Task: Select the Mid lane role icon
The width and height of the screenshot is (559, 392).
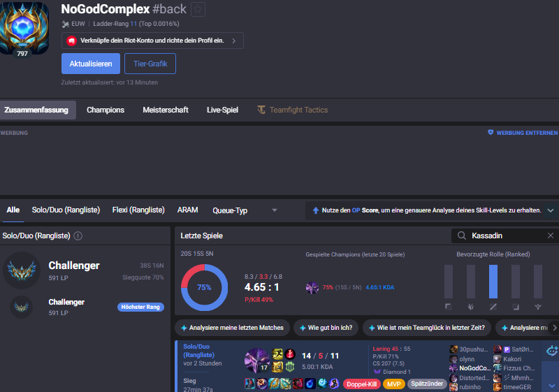Action: [x=493, y=307]
